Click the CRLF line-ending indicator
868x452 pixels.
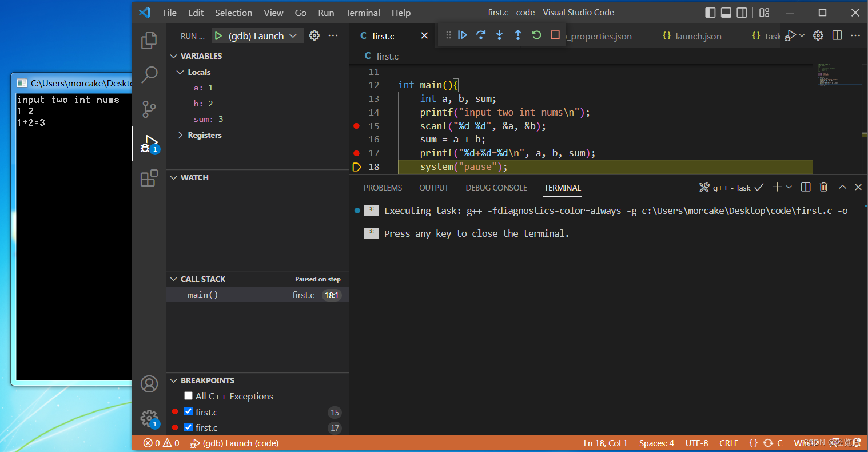pos(728,443)
